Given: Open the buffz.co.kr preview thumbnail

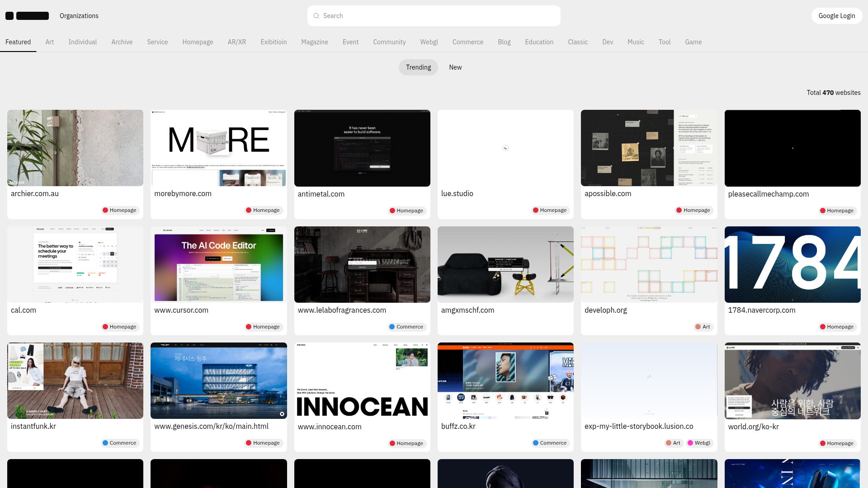Looking at the screenshot, I should (x=505, y=380).
